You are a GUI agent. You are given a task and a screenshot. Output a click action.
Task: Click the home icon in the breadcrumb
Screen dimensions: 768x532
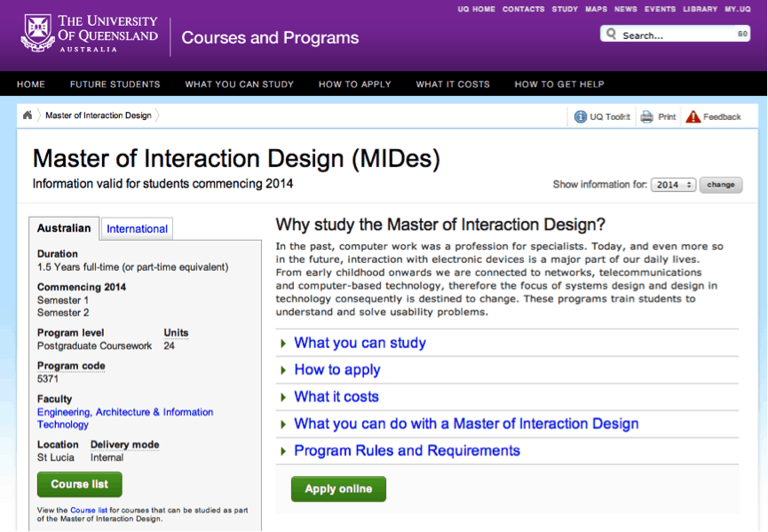(x=28, y=115)
